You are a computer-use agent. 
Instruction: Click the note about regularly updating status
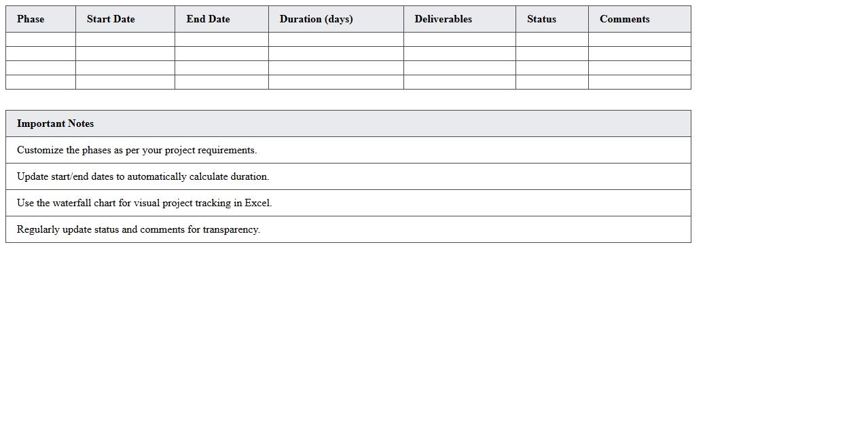click(x=139, y=229)
